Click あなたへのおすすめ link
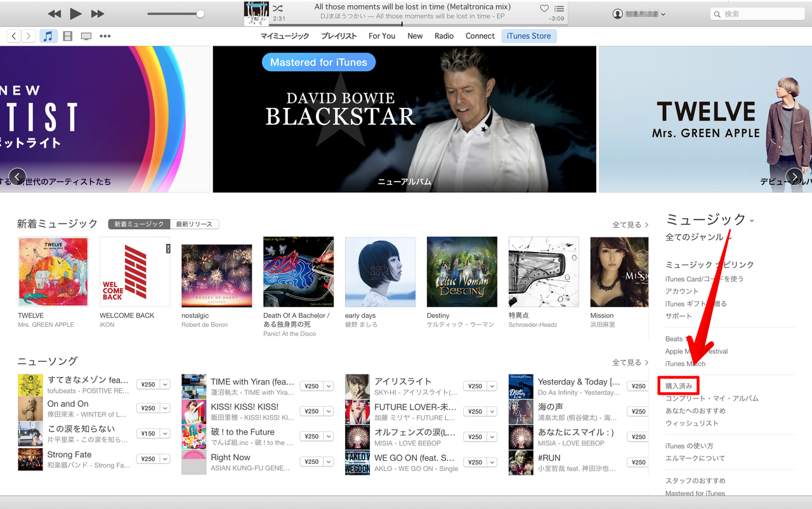812x509 pixels. [695, 411]
